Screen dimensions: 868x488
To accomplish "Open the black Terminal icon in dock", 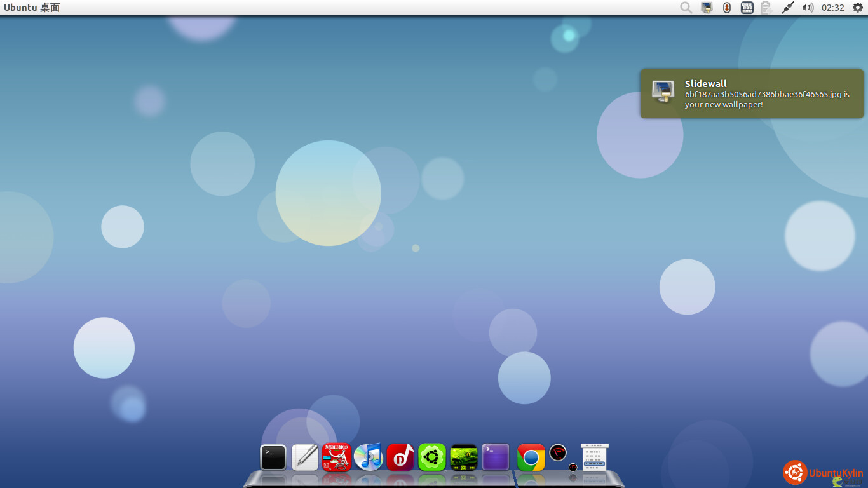I will (273, 457).
